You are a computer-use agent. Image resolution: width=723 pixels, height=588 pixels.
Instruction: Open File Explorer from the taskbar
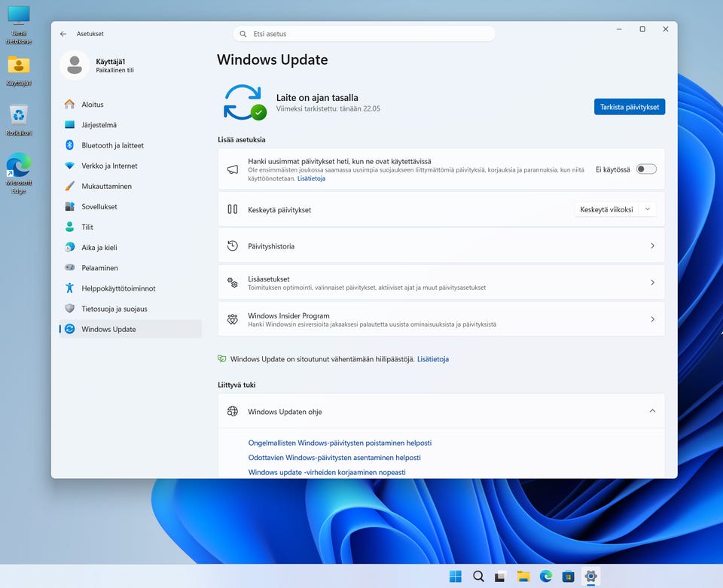click(x=523, y=576)
